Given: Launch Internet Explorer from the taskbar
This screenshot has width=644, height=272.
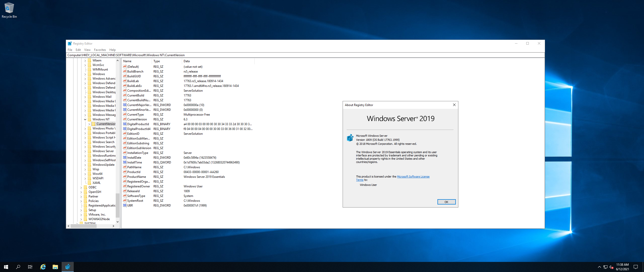Looking at the screenshot, I should tap(43, 267).
